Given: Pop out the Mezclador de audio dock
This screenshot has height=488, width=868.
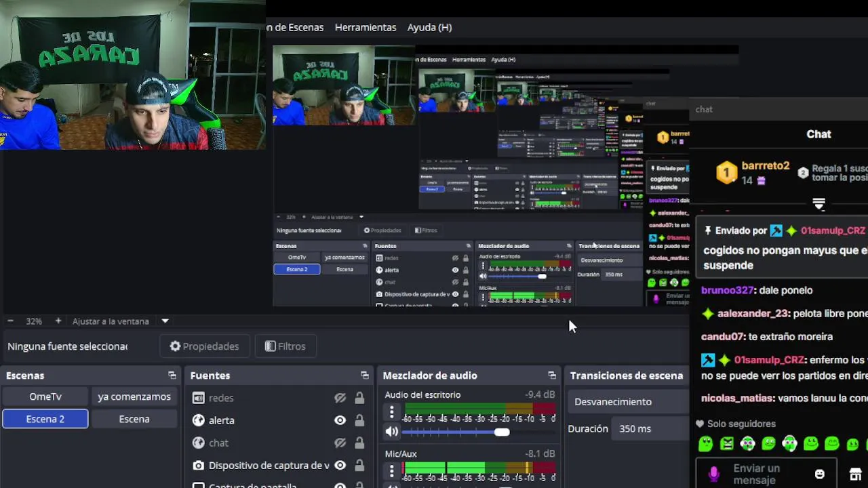Looking at the screenshot, I should (x=552, y=375).
